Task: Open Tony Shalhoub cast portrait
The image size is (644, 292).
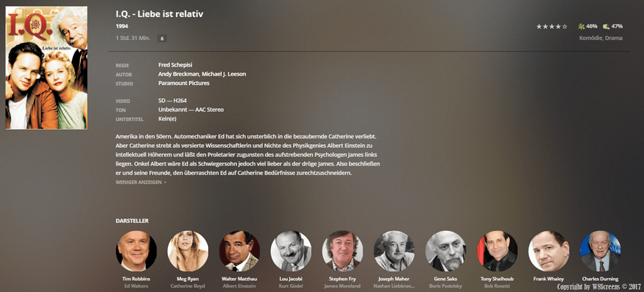Action: (x=497, y=251)
